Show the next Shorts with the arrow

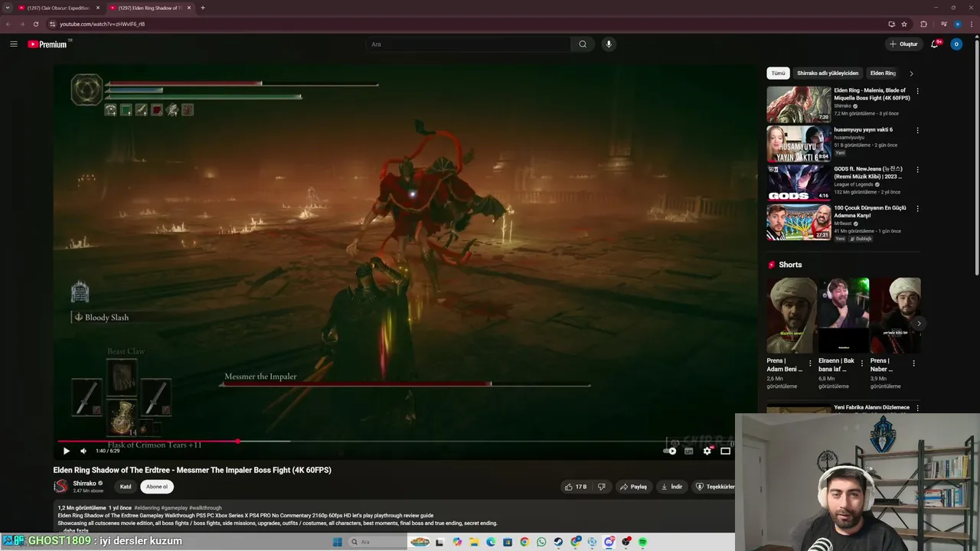919,323
